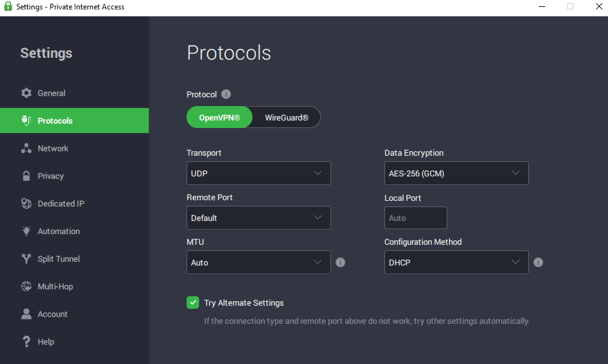Open the Network settings tab
608x364 pixels.
75,148
